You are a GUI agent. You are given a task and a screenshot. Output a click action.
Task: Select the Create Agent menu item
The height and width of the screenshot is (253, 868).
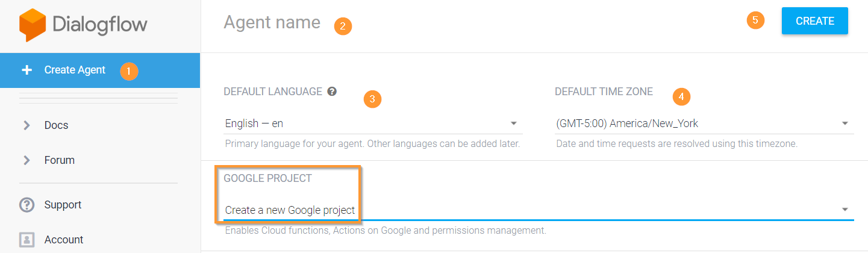pyautogui.click(x=100, y=70)
